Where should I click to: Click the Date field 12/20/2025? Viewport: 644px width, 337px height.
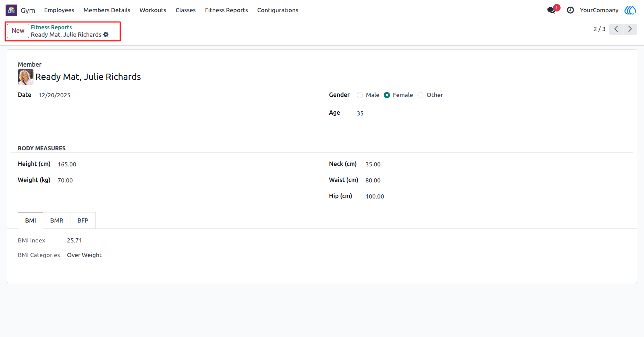tap(54, 95)
